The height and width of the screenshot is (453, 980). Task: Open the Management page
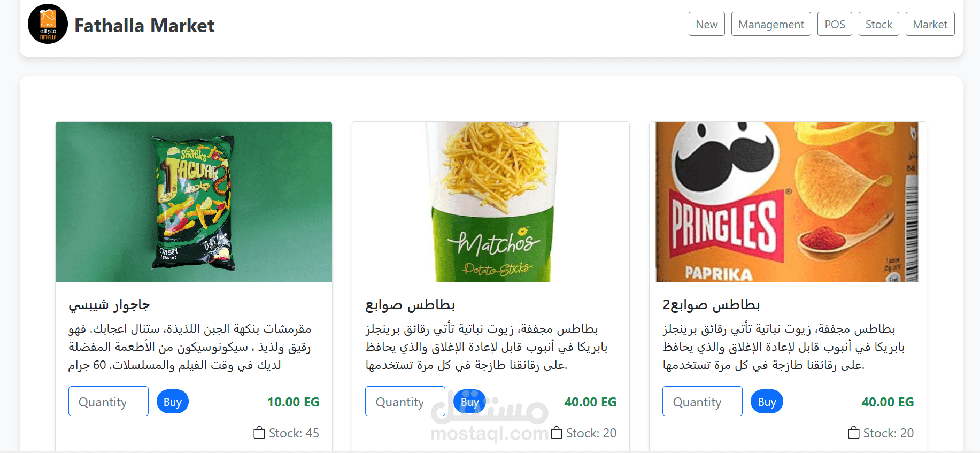coord(771,24)
